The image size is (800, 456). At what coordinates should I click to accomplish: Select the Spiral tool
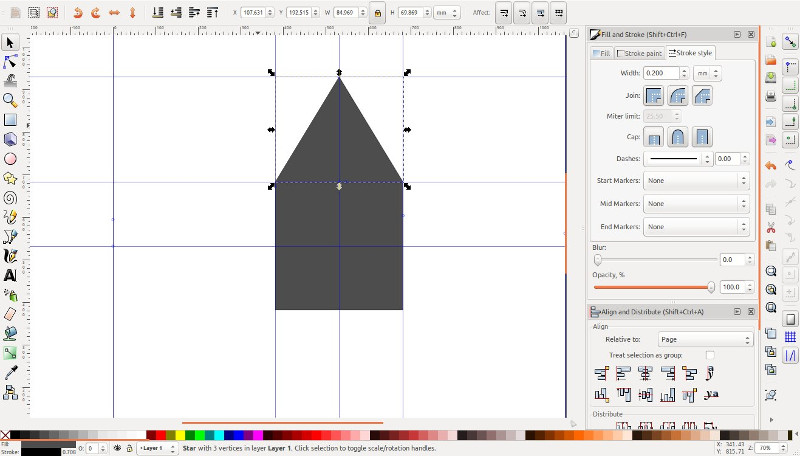click(x=10, y=198)
